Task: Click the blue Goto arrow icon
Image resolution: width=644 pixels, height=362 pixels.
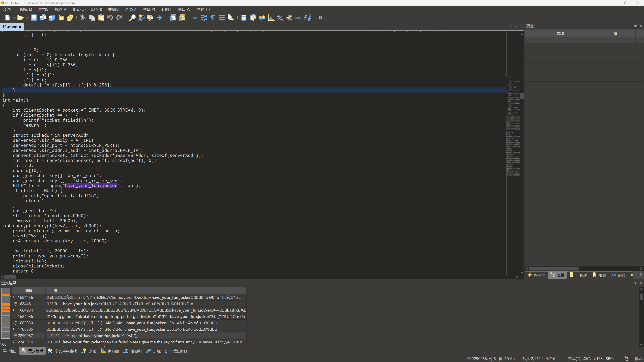Action: [159, 18]
